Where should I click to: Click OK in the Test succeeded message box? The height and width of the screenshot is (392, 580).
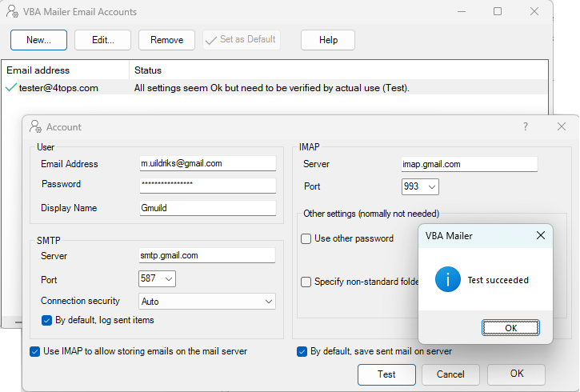click(511, 328)
